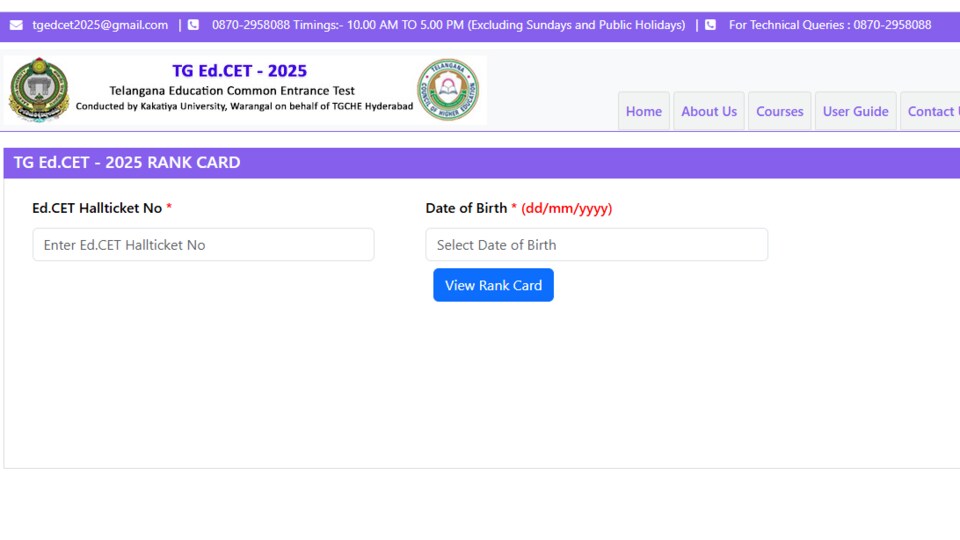The image size is (960, 540).
Task: Focus the Ed.CET Hallticket No field
Action: coord(203,245)
